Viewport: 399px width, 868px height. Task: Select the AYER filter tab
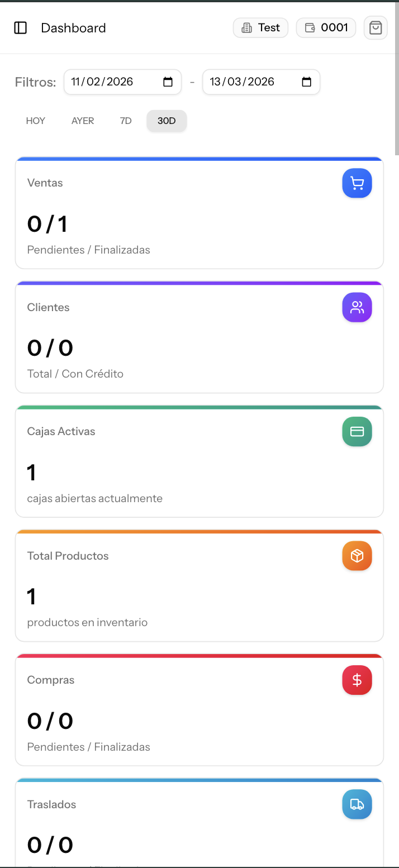point(83,121)
